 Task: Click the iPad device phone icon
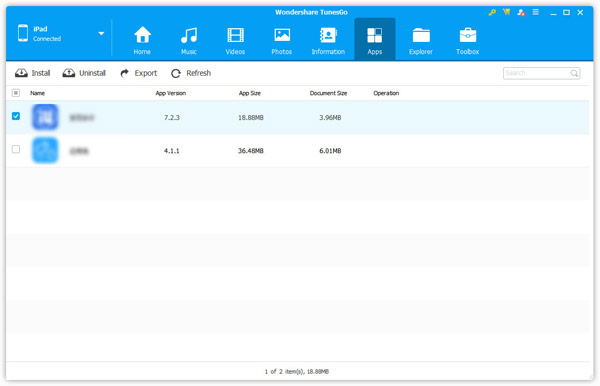click(x=23, y=33)
